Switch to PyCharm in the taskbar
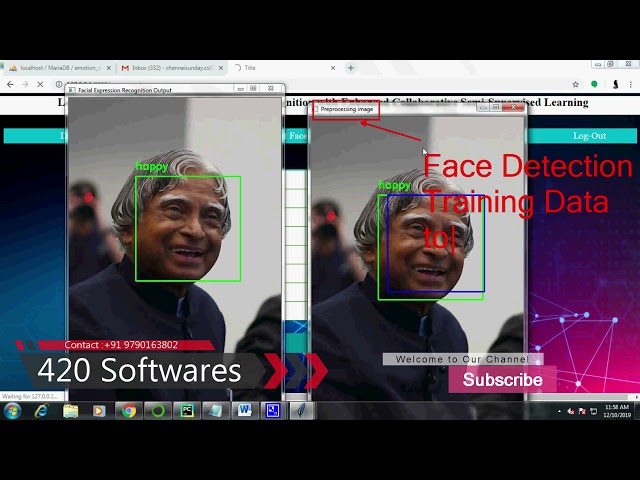 click(187, 411)
